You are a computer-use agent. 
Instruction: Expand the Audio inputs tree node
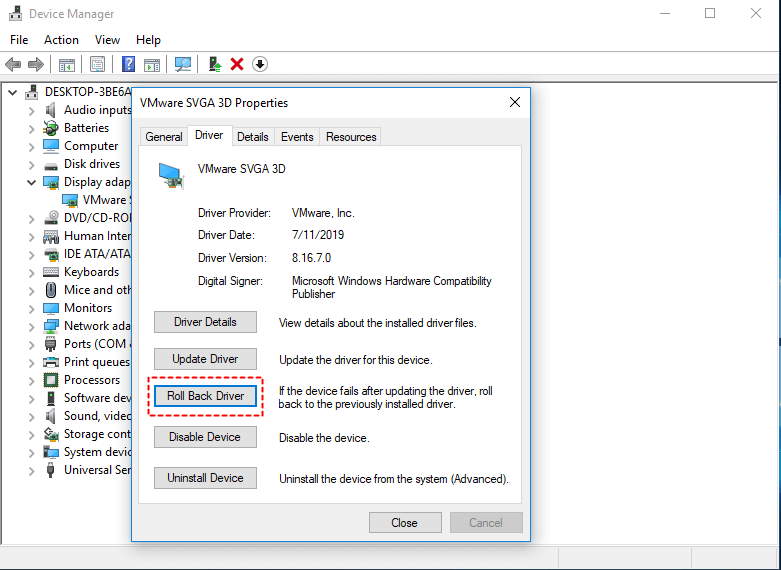click(x=31, y=111)
